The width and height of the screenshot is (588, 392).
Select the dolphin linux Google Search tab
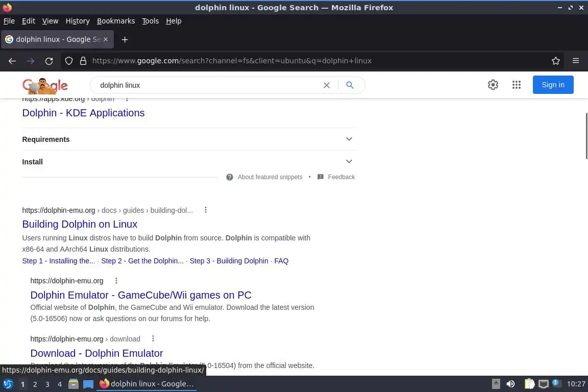pos(57,39)
